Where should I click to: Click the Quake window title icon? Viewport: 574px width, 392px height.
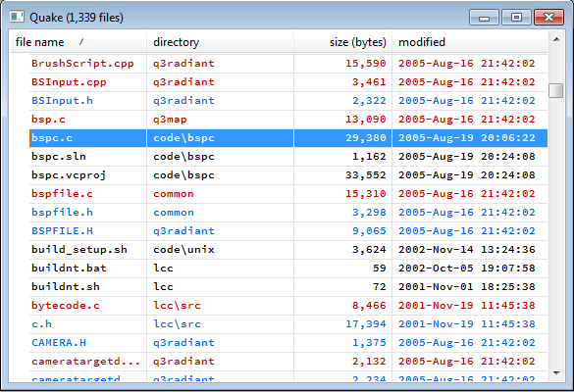[17, 17]
